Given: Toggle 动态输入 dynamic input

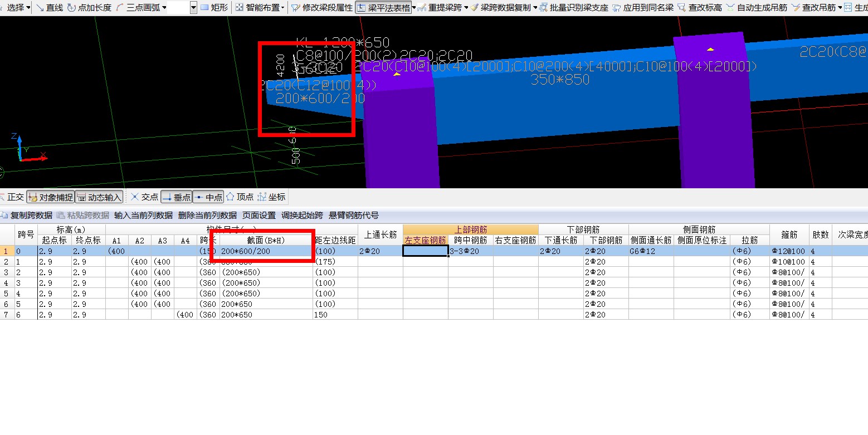Looking at the screenshot, I should coord(99,197).
